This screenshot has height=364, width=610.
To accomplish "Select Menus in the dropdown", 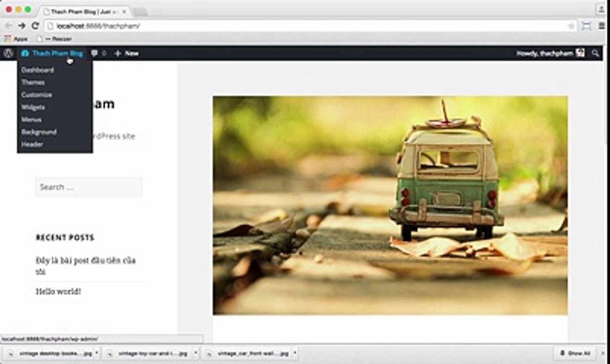I will pos(31,120).
